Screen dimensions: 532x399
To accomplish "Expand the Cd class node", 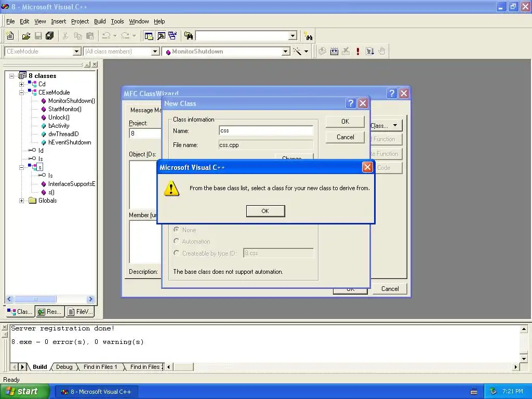I will [21, 84].
